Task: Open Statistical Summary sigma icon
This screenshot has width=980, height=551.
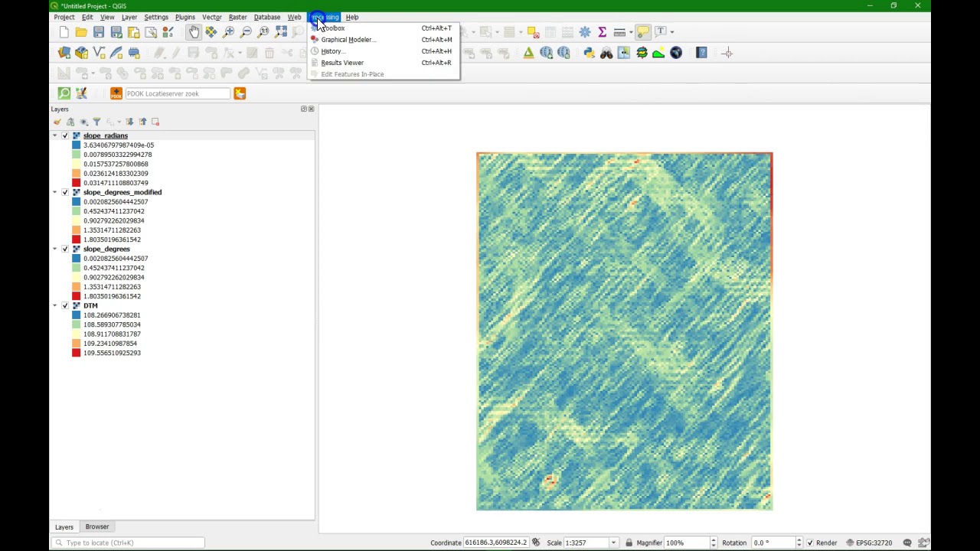Action: point(603,32)
